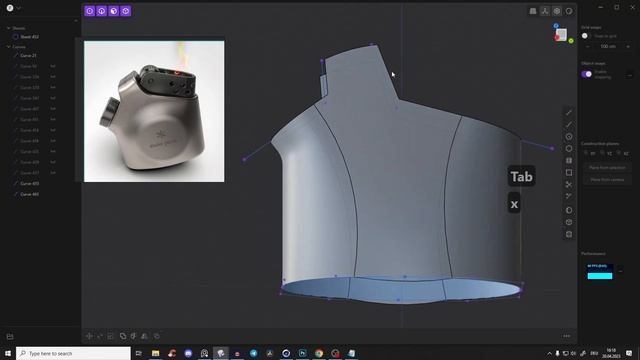640x360 pixels.
Task: Click the green axis dot on orientation gizmo
Action: click(571, 41)
